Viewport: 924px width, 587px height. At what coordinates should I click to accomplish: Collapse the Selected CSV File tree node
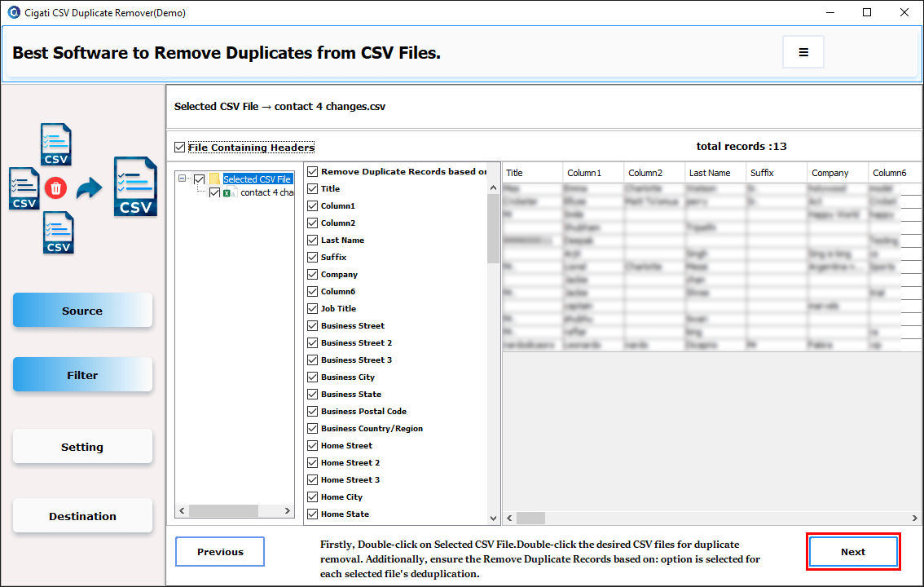182,179
